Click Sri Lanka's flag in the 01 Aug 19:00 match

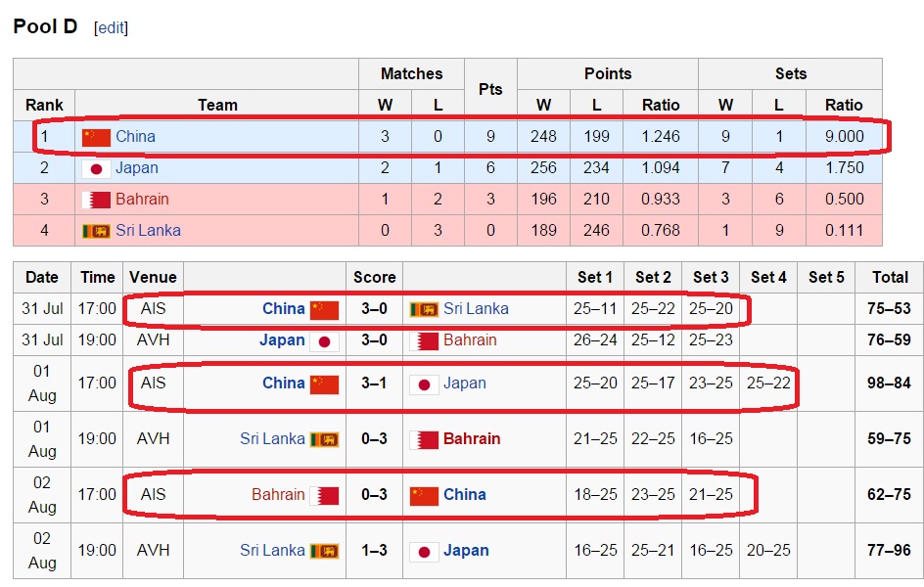pos(324,439)
